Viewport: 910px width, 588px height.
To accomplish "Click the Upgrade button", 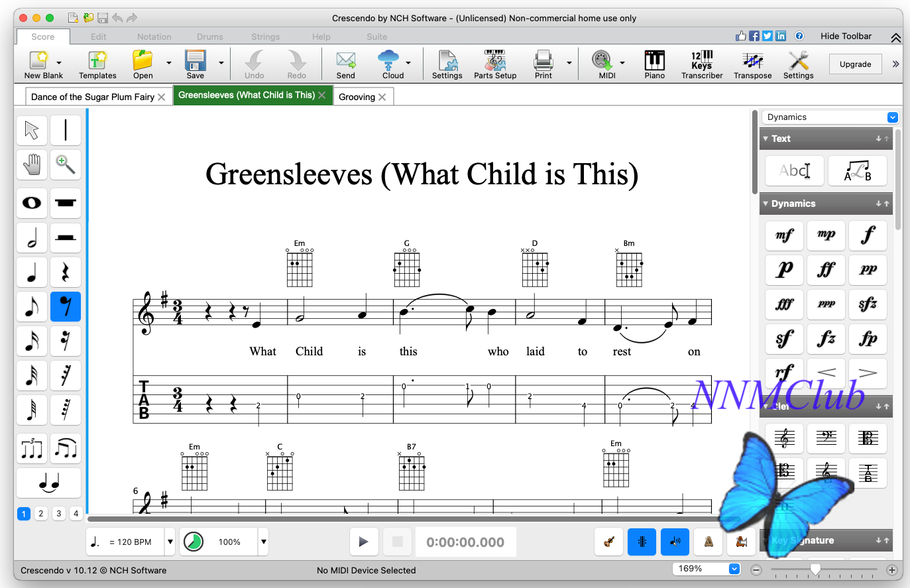I will click(856, 64).
